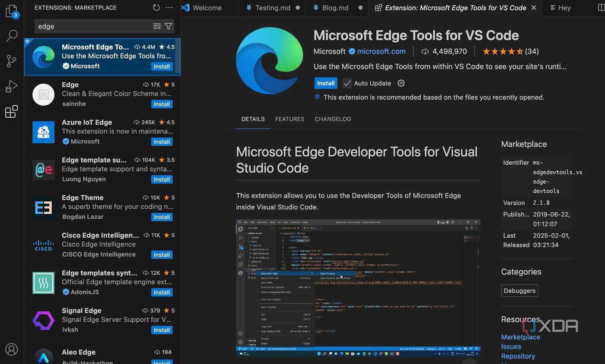Viewport: 605px width, 364px height.
Task: Install the Edge color scheme by sainnhe
Action: tap(162, 104)
